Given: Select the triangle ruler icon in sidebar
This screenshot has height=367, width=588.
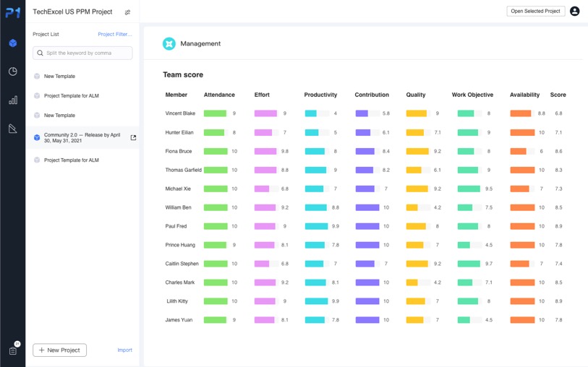Looking at the screenshot, I should point(12,129).
